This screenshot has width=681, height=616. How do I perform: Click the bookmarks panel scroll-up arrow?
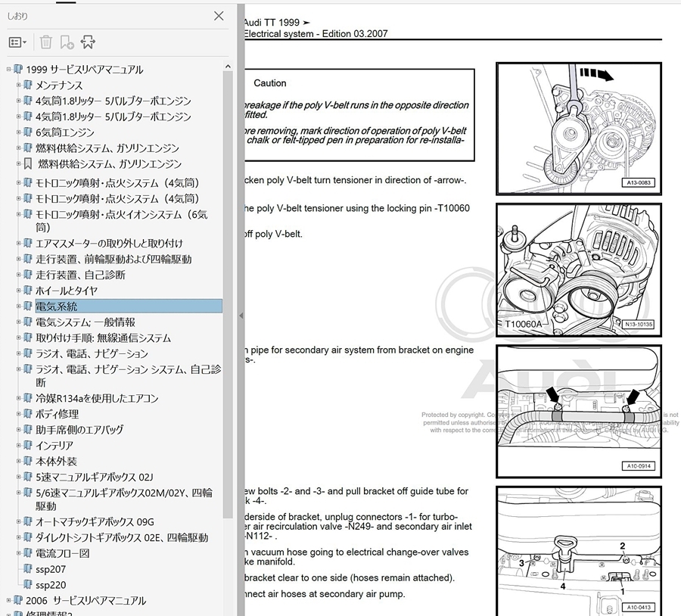pyautogui.click(x=228, y=67)
